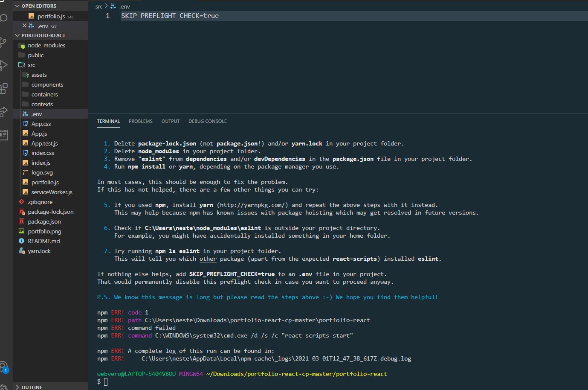Image resolution: width=588 pixels, height=390 pixels.
Task: Open package.json in the explorer
Action: point(50,221)
